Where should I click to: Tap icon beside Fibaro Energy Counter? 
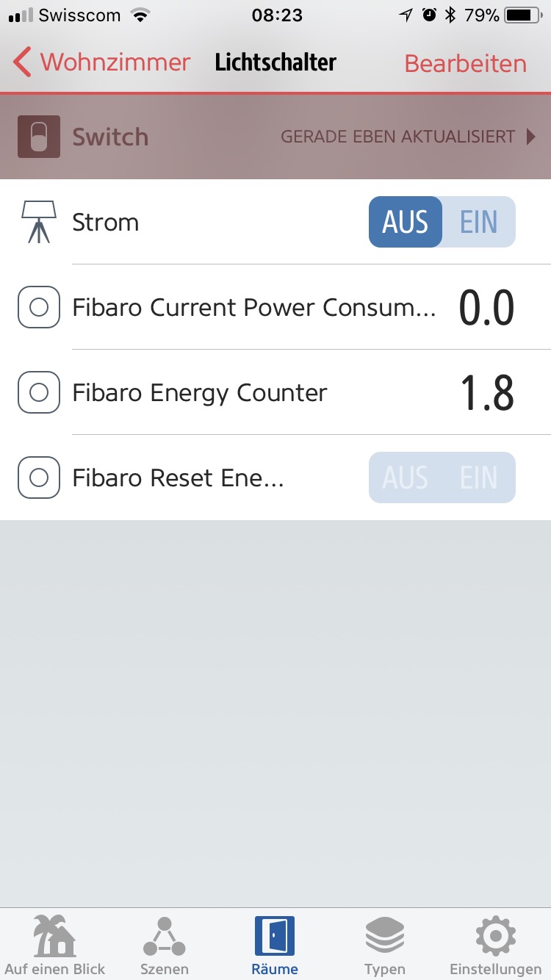[39, 392]
